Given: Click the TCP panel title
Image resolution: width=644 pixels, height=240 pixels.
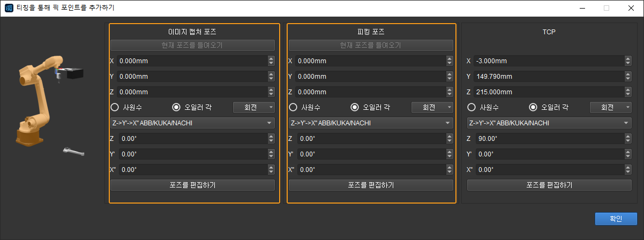Looking at the screenshot, I should coord(549,32).
